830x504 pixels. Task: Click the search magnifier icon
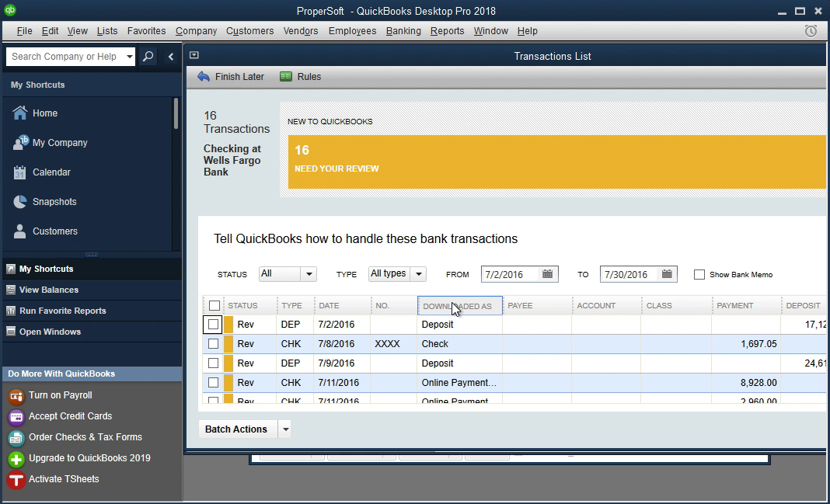tap(148, 57)
